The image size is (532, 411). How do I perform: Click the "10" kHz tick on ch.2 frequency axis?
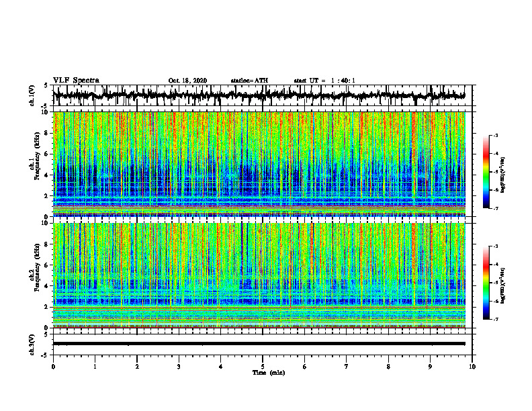click(45, 223)
